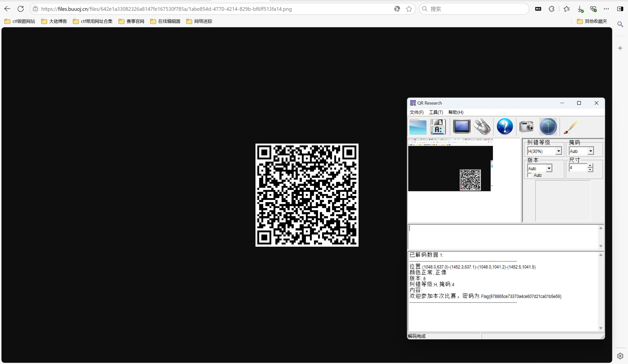The height and width of the screenshot is (364, 628).
Task: Open the sidebar settings gear
Action: pyautogui.click(x=620, y=356)
